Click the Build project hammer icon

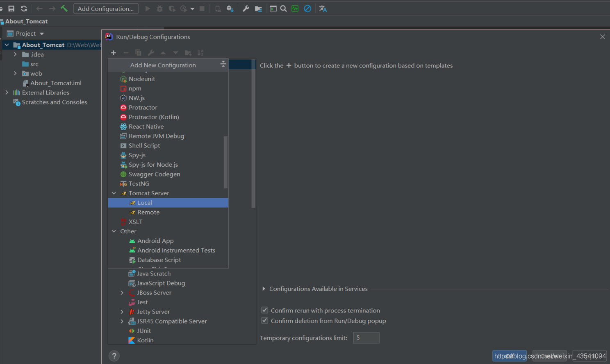coord(64,9)
